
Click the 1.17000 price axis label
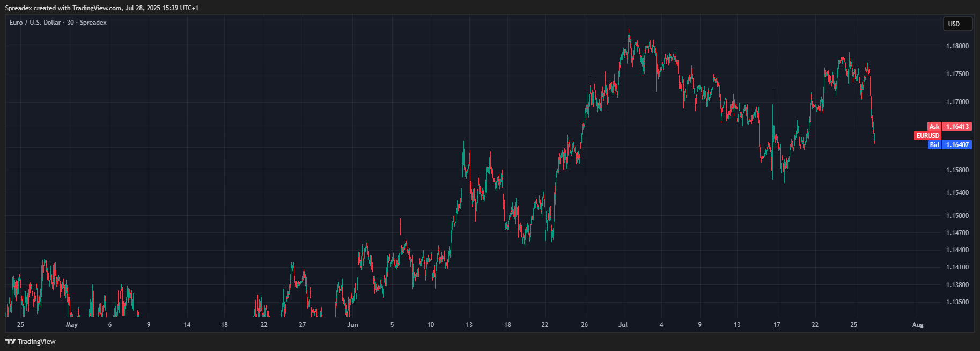(x=957, y=102)
